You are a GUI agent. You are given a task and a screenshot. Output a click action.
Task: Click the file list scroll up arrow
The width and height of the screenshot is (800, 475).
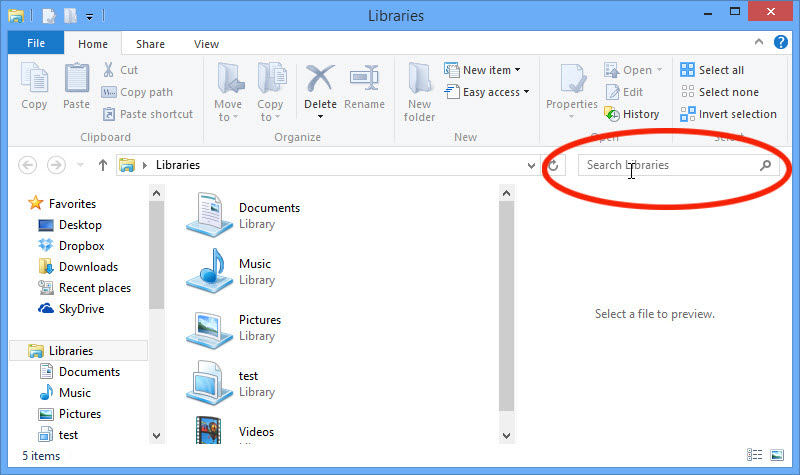pos(506,193)
